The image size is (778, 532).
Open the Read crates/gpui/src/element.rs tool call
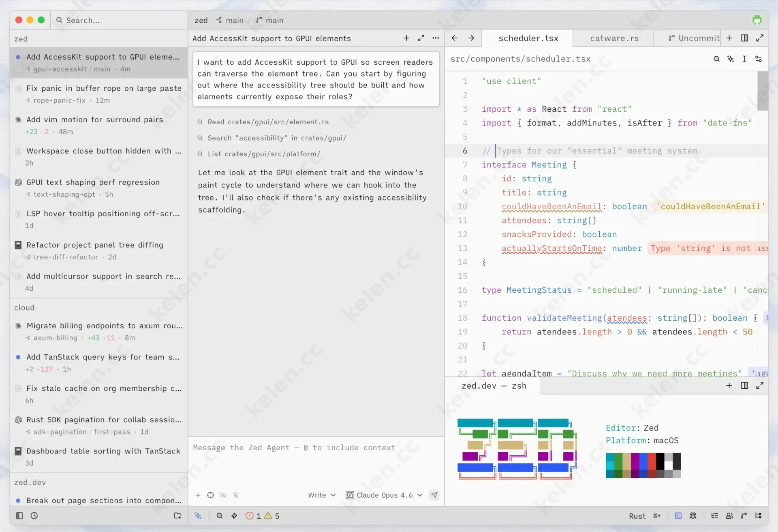[x=263, y=122]
